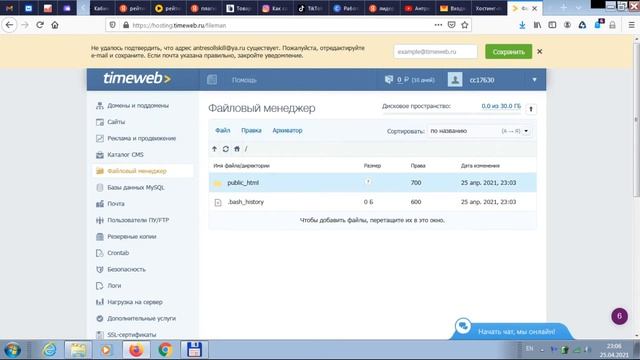Viewport: 640px width, 360px height.
Task: Open the Помощь link
Action: point(244,80)
